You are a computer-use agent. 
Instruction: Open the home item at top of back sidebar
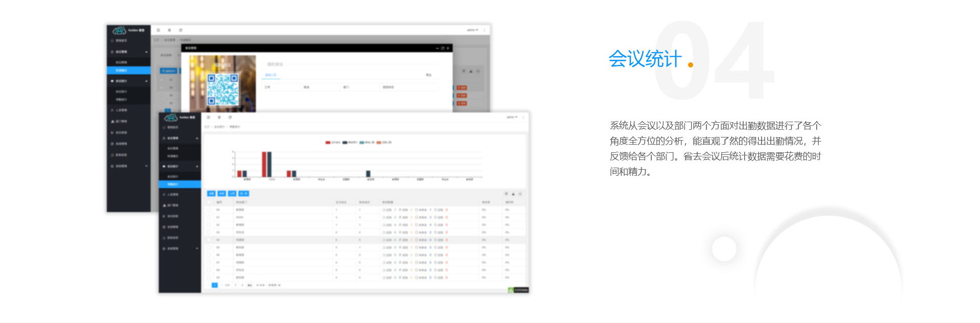pos(129,40)
